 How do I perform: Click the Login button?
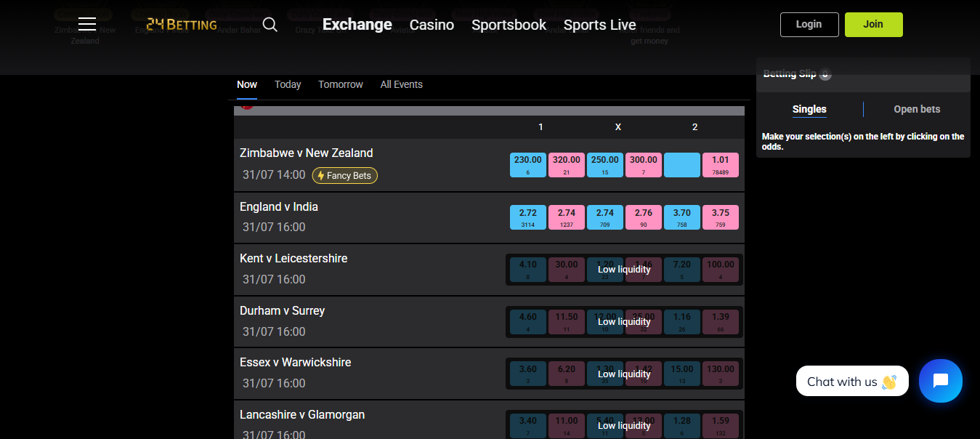pyautogui.click(x=809, y=24)
